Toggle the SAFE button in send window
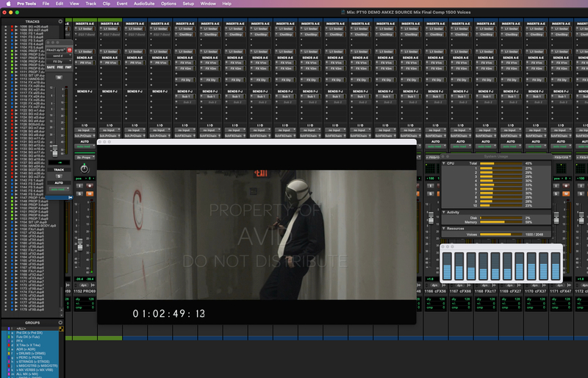This screenshot has width=588, height=378. [51, 67]
